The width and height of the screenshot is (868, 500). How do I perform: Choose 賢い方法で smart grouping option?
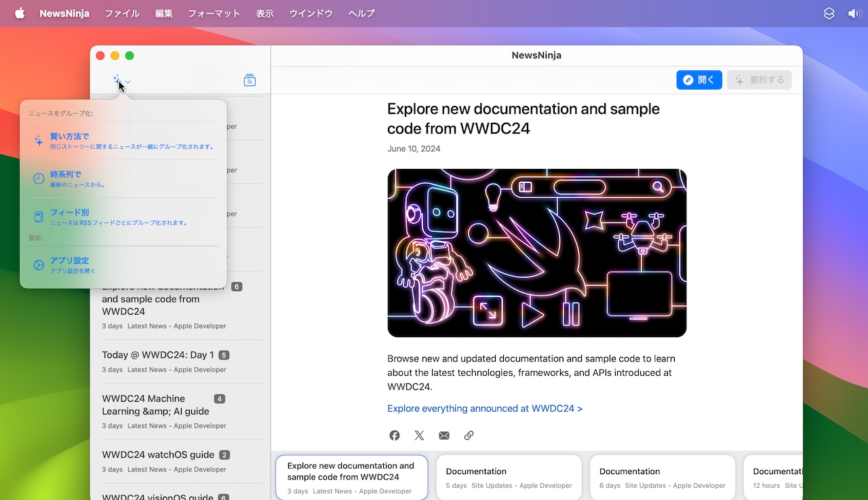coord(123,141)
